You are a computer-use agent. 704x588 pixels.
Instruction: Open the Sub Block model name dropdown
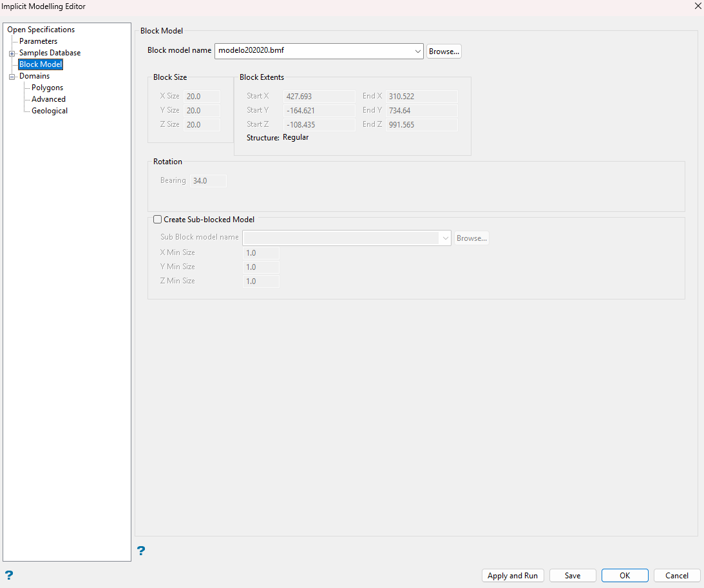click(x=445, y=238)
